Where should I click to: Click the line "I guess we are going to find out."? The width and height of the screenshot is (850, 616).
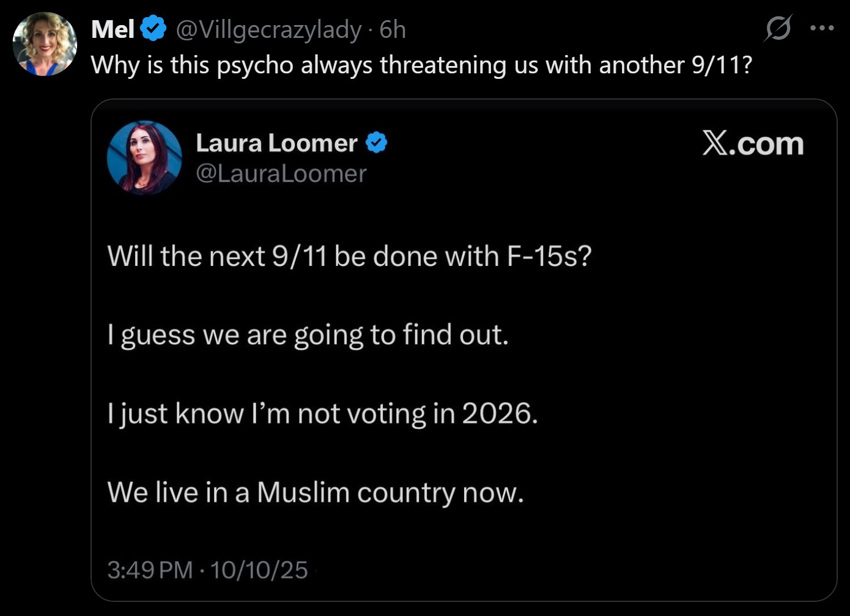coord(308,335)
